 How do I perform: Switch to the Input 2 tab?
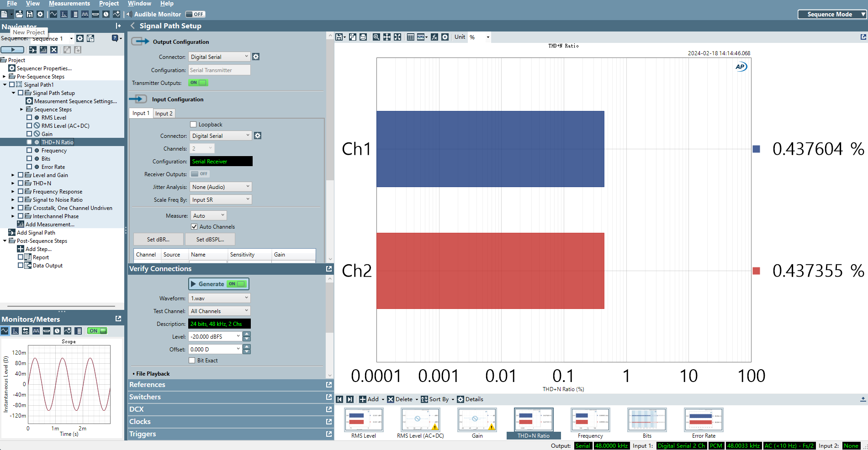(164, 114)
